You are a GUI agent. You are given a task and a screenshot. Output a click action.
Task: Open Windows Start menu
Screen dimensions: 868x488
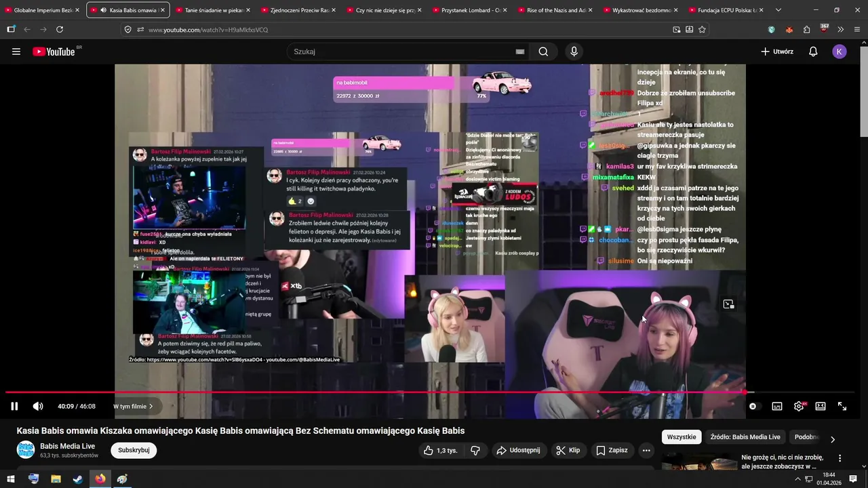[11, 479]
